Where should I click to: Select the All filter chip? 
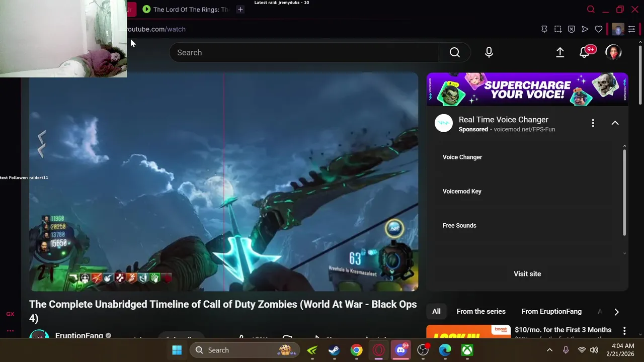click(436, 311)
